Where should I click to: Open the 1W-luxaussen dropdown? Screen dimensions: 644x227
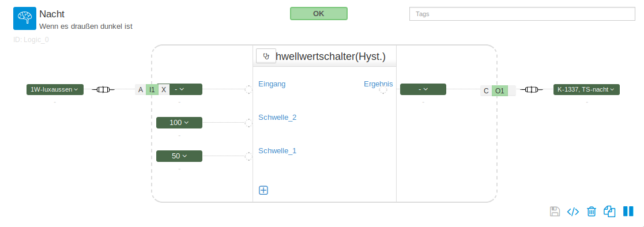(x=55, y=89)
